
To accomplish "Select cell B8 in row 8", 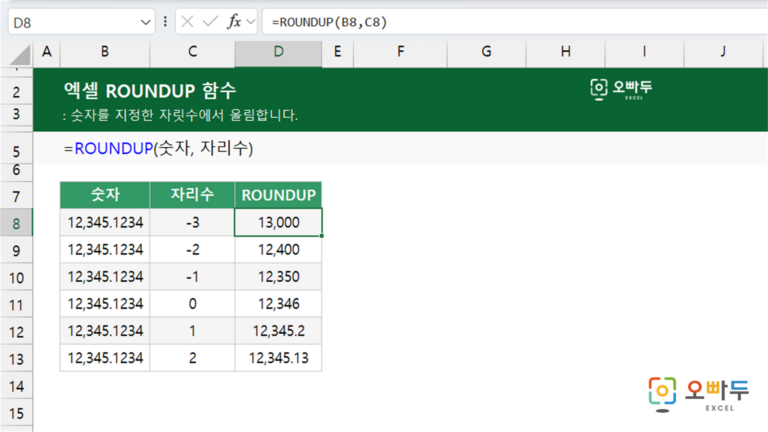I will pos(105,222).
